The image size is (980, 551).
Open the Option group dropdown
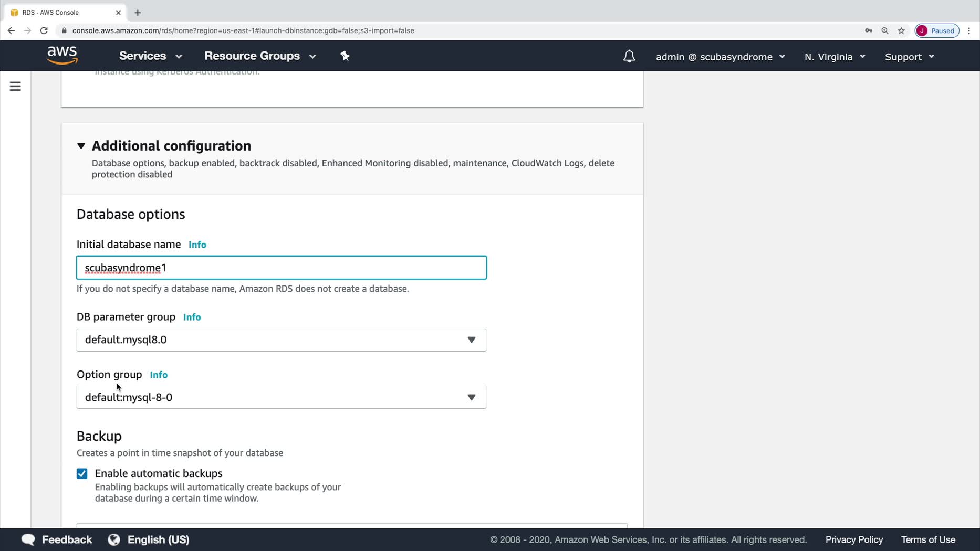282,397
